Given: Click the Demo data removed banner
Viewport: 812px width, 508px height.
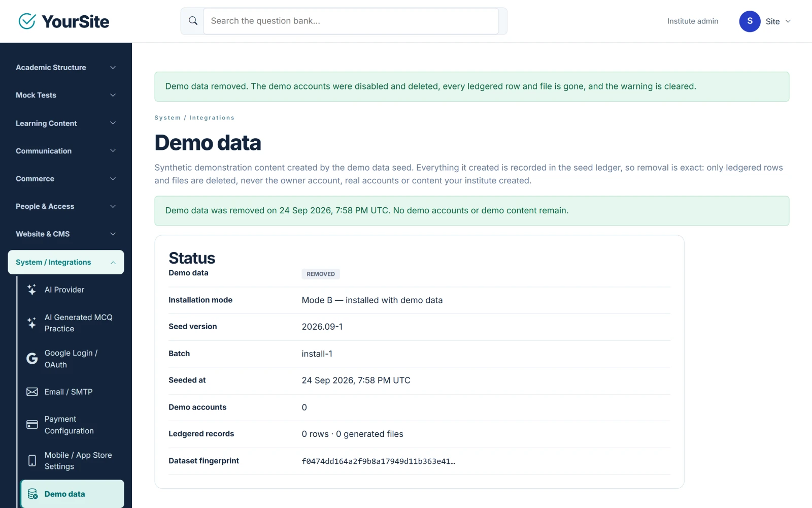Looking at the screenshot, I should point(472,86).
